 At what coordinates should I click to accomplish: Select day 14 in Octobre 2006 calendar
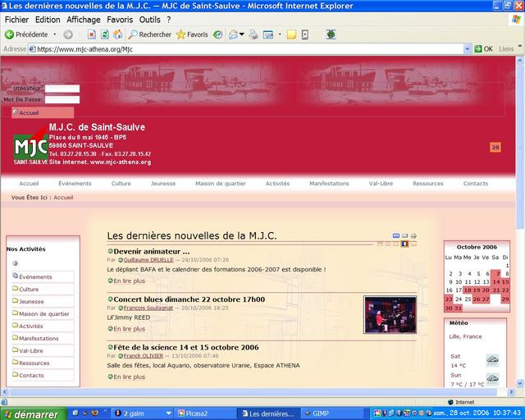[x=496, y=282]
